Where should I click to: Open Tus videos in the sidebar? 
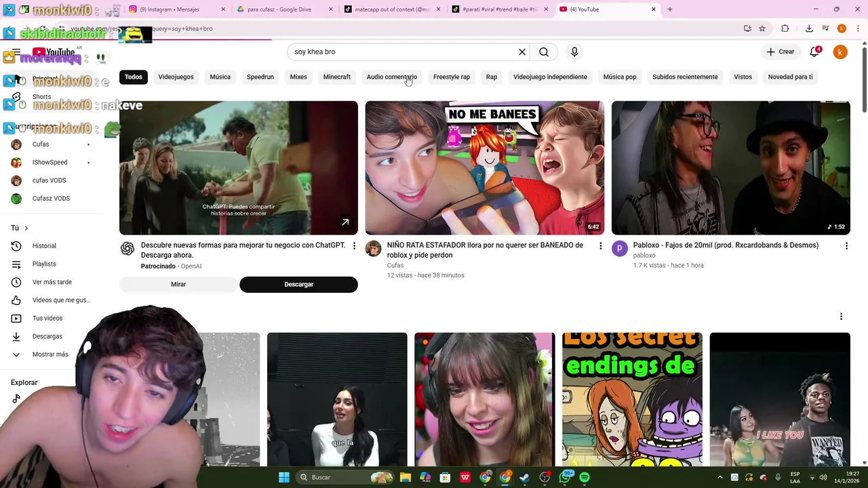pos(47,318)
